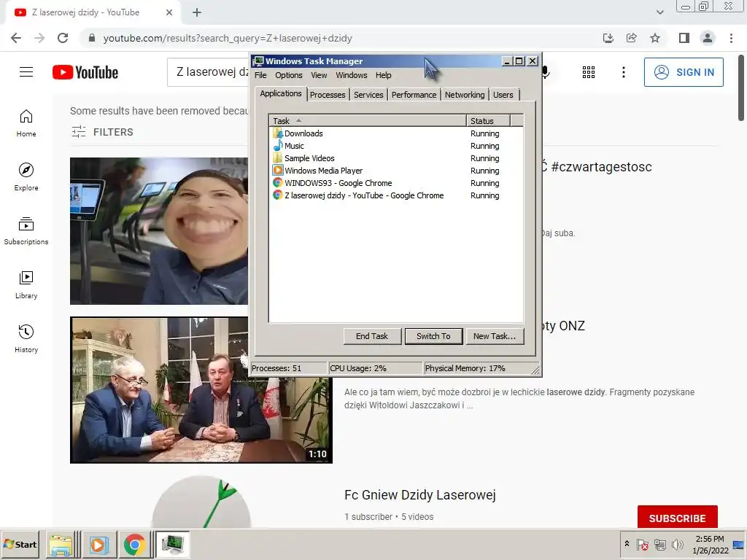Select the Downloads task row
This screenshot has height=560, width=747.
pyautogui.click(x=396, y=133)
